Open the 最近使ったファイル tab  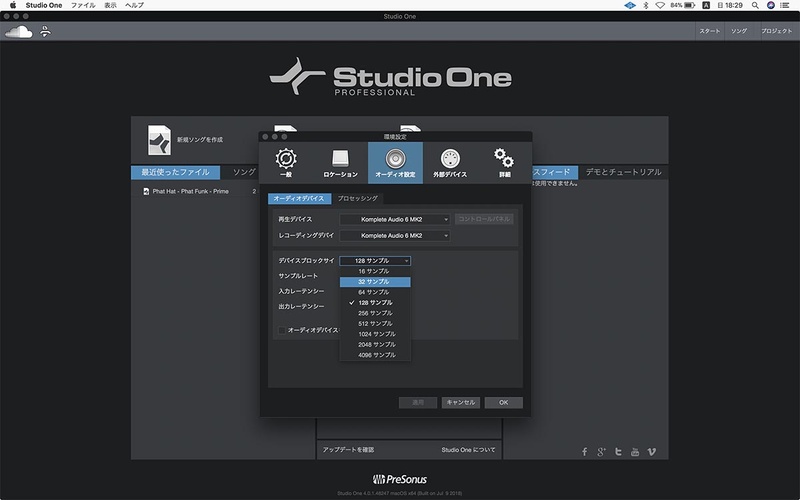pos(176,172)
